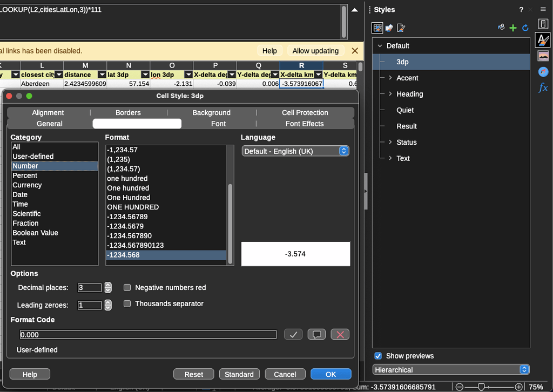The width and height of the screenshot is (553, 392).
Task: Open the Language dropdown
Action: click(x=295, y=151)
